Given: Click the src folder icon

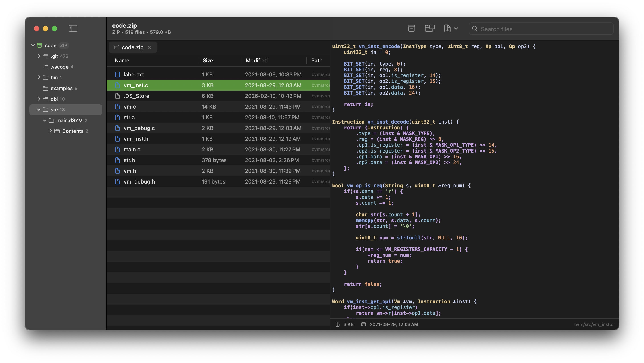Looking at the screenshot, I should pyautogui.click(x=45, y=110).
